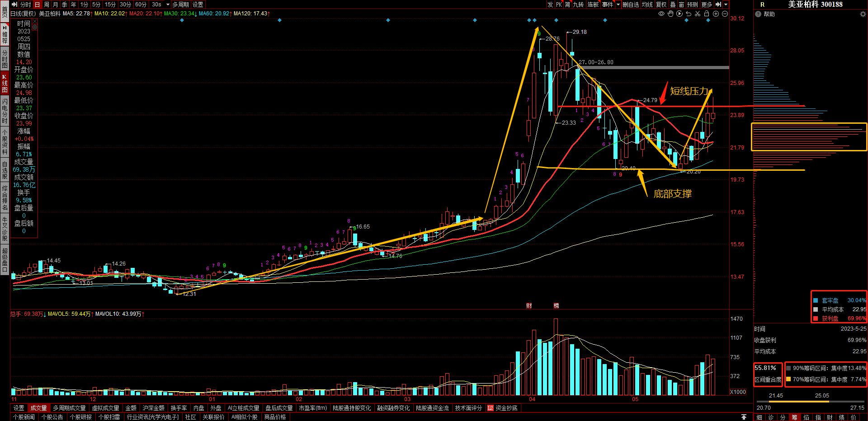Image resolution: width=868 pixels, height=421 pixels.
Task: Expand the dropdown arrow after 事件
Action: point(618,5)
